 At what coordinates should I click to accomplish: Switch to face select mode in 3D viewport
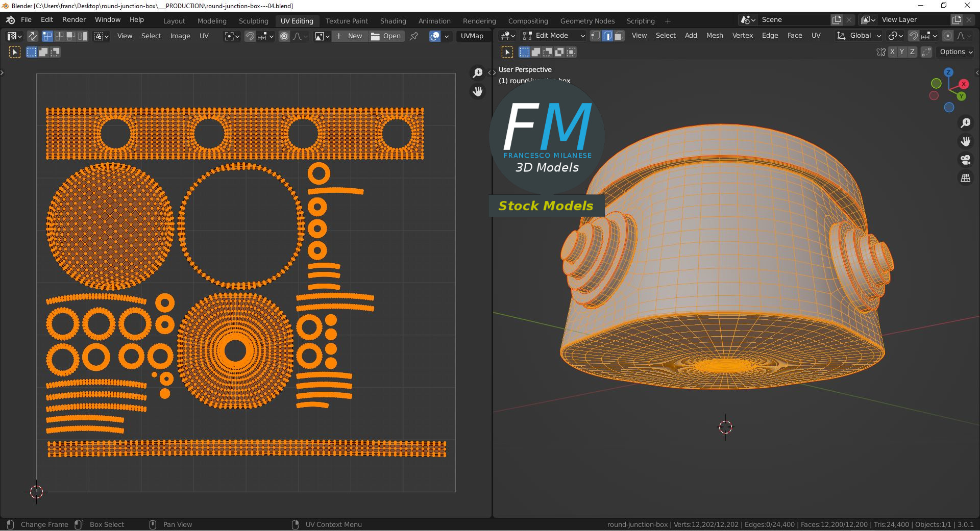[619, 36]
